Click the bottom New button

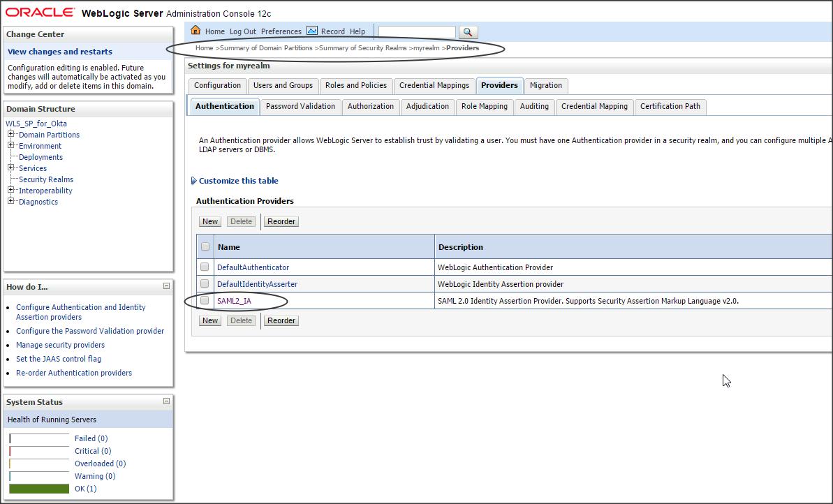click(210, 321)
